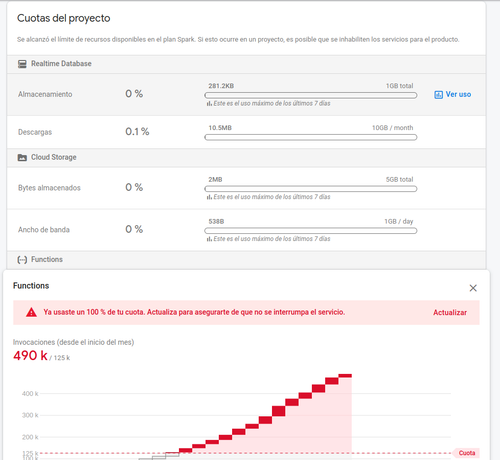Screen dimensions: 500x460
Task: Click the Functions panel title
Action: (x=31, y=286)
